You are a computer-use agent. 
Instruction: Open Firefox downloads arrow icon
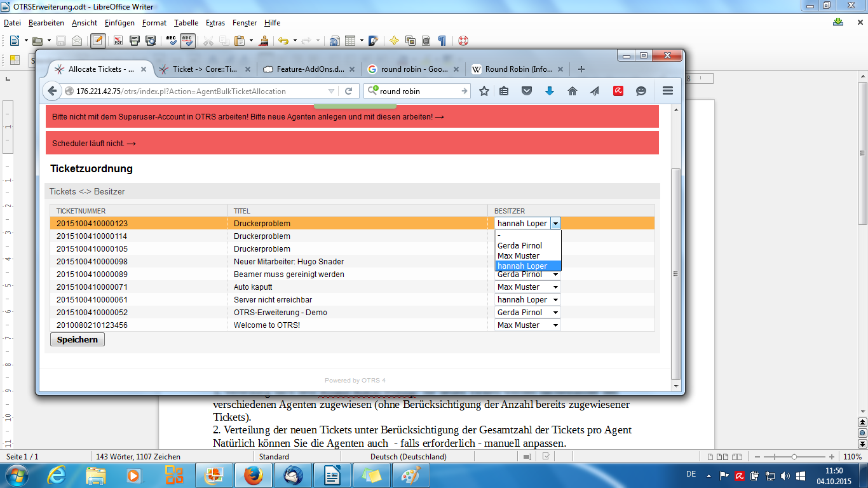[x=550, y=91]
